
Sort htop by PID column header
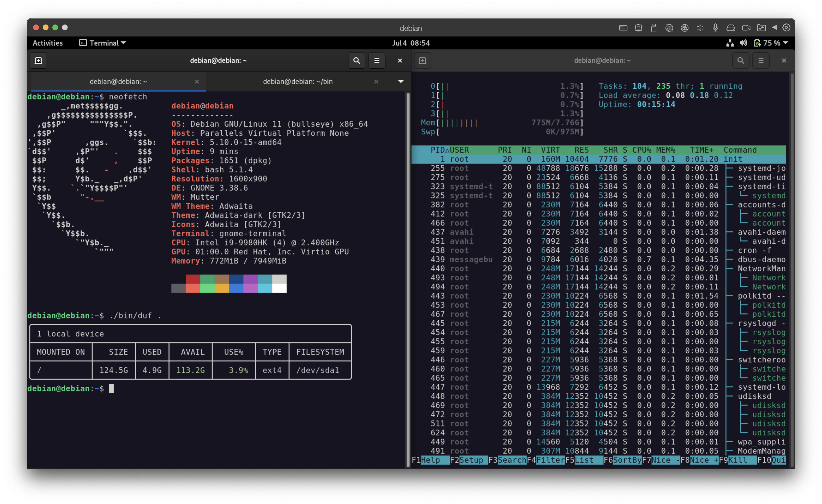pos(440,150)
